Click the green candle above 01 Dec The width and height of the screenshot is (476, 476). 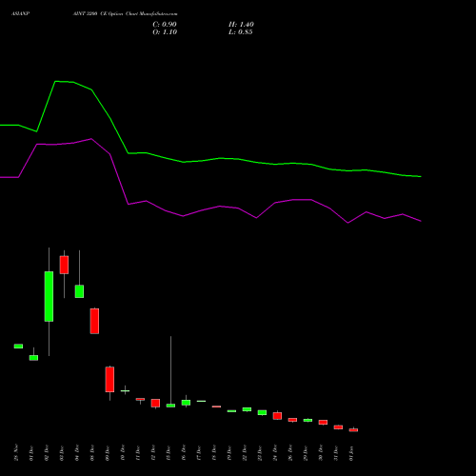33,358
